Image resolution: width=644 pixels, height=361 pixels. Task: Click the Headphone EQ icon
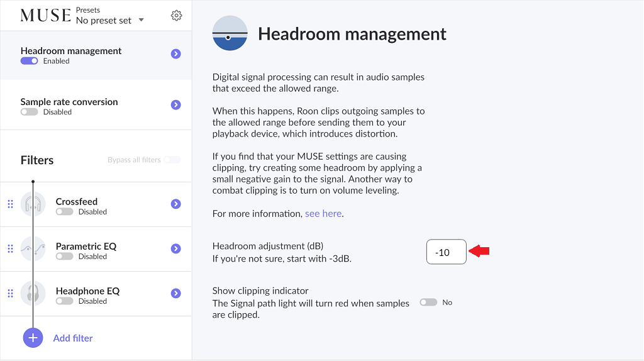click(x=33, y=294)
